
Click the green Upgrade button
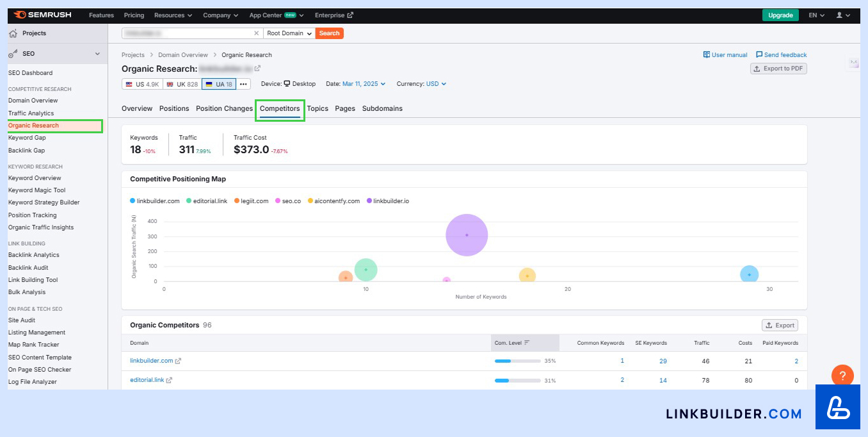coord(780,15)
